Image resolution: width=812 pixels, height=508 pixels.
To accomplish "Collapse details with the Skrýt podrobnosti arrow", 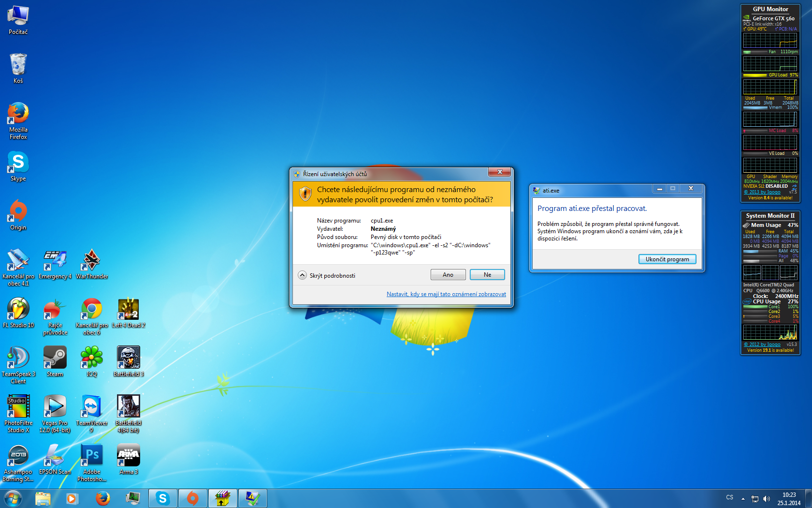I will (303, 275).
